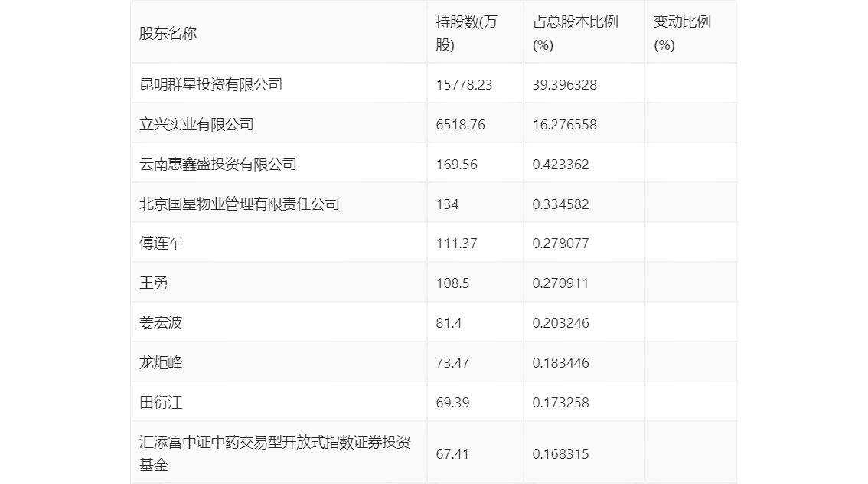Select shareholder 昆明群星投资有限公司
Screen dimensions: 868x484
click(x=211, y=85)
